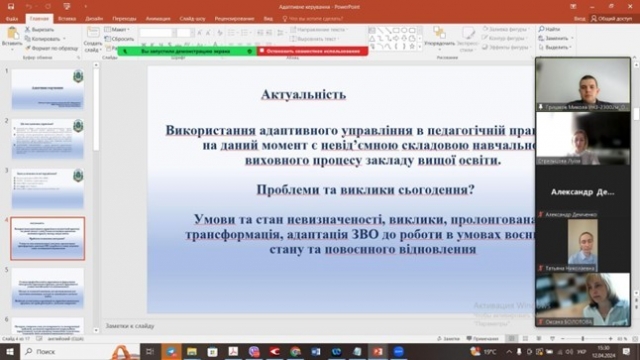Switch to normal view button in status bar
Image resolution: width=640 pixels, height=360 pixels.
click(x=511, y=339)
